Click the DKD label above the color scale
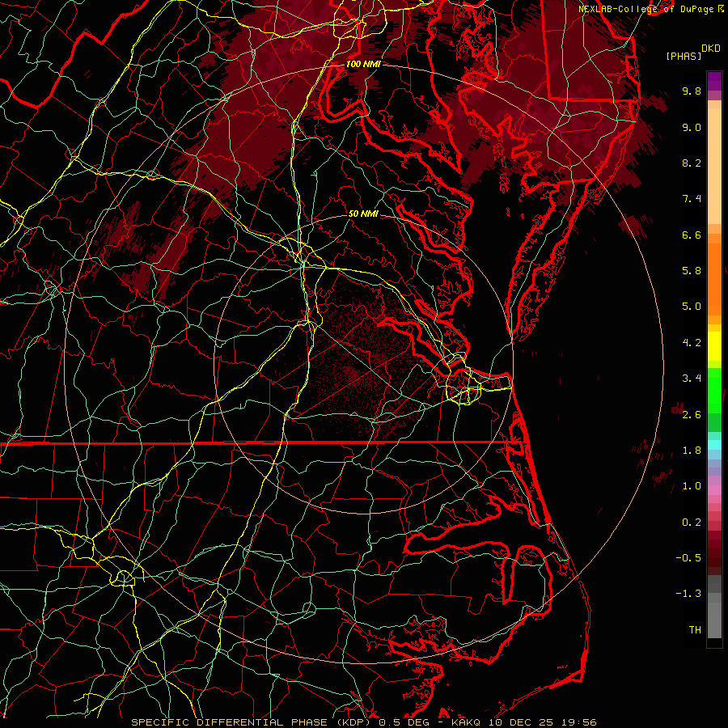The height and width of the screenshot is (728, 728). pyautogui.click(x=710, y=49)
